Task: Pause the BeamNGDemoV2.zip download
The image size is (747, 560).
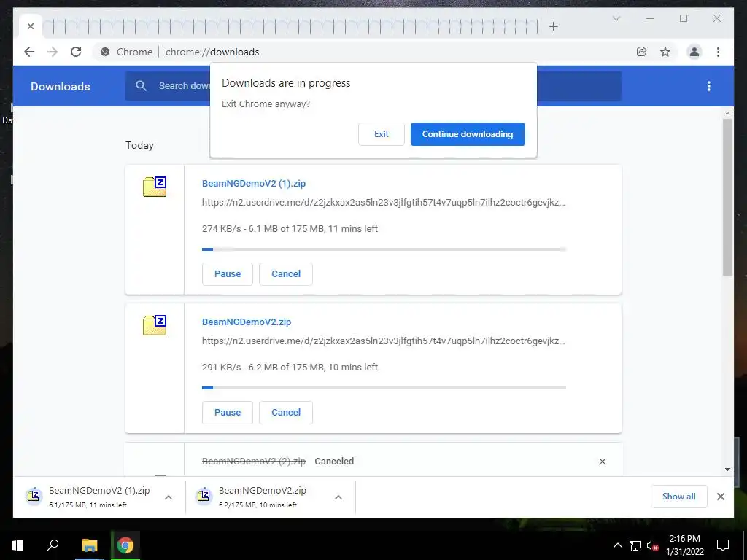Action: click(x=228, y=413)
